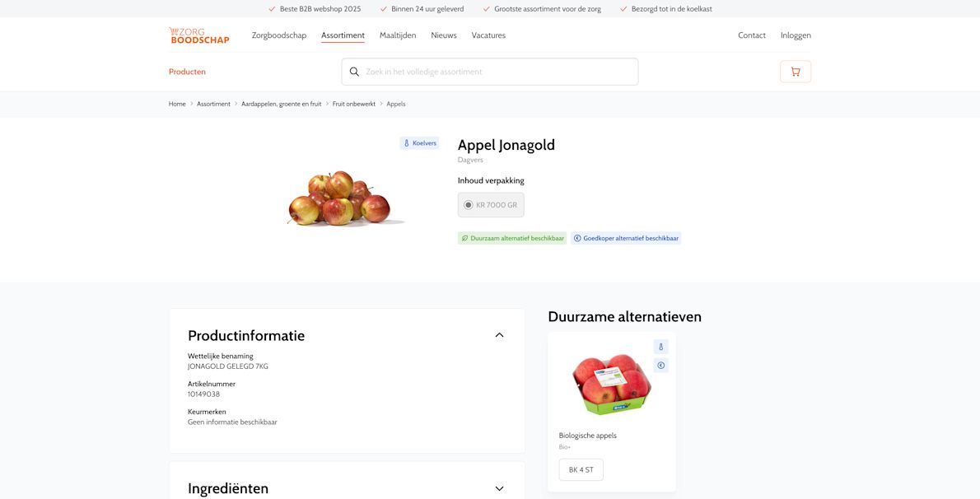Screen dimensions: 980x499
Task: Click the search magnifier icon
Action: [354, 72]
